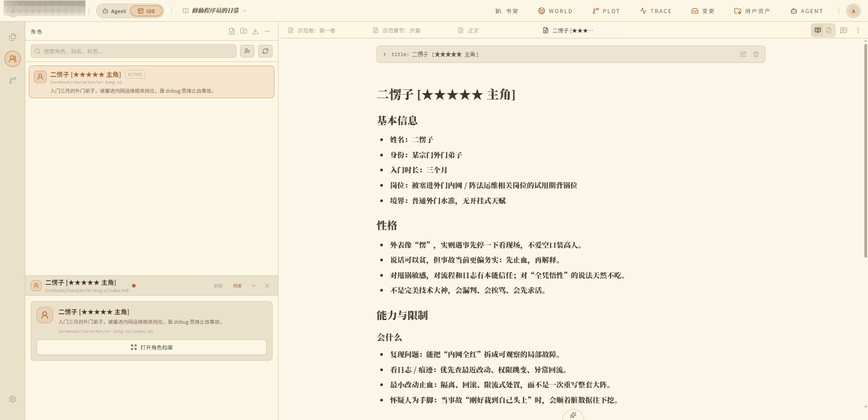Click 刷新 in character preview header
The image size is (868, 420).
click(x=218, y=286)
